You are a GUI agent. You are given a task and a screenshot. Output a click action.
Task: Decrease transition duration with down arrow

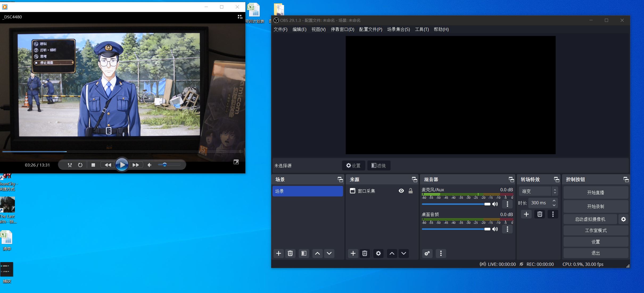[554, 205]
